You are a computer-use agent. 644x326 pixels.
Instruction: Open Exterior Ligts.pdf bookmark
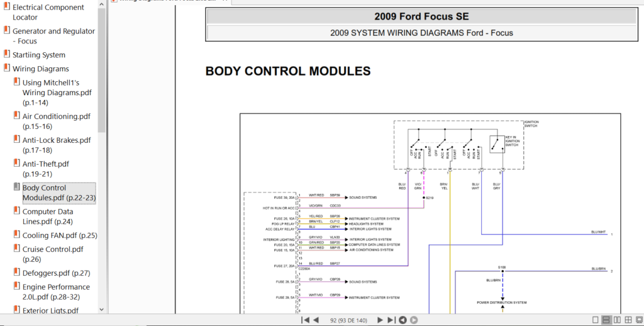click(x=50, y=310)
